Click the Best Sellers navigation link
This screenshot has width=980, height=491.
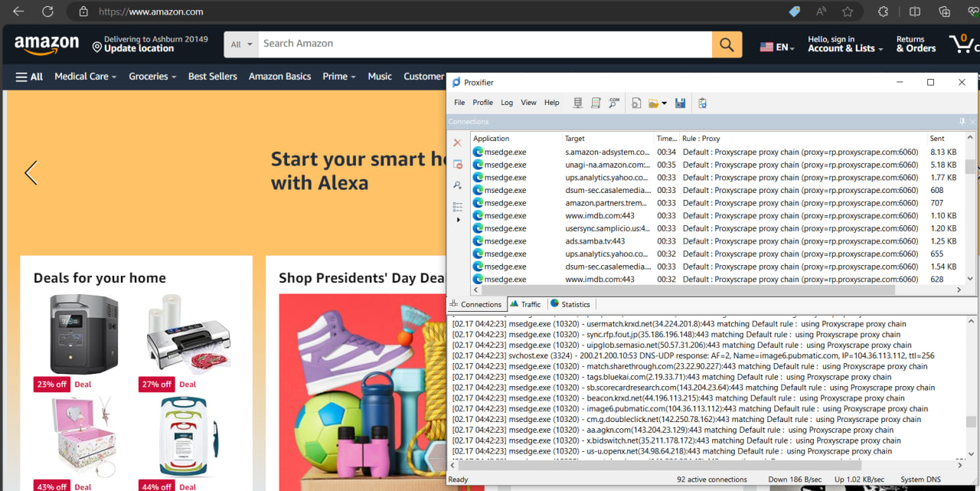point(212,76)
